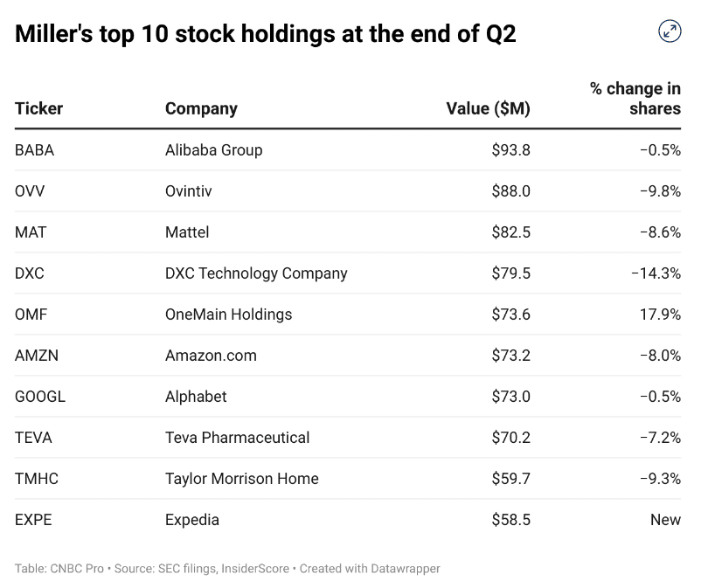
Task: Click Teva Pharmaceutical company name
Action: 237,438
